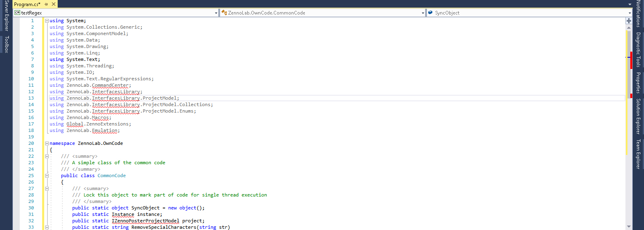Click the text 'A simple class of the common code'
Image resolution: width=644 pixels, height=230 pixels.
point(119,163)
